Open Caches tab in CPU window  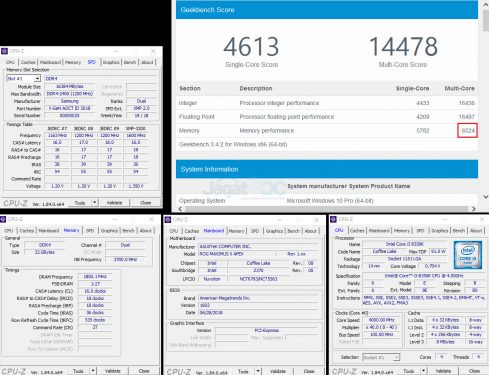coord(357,231)
